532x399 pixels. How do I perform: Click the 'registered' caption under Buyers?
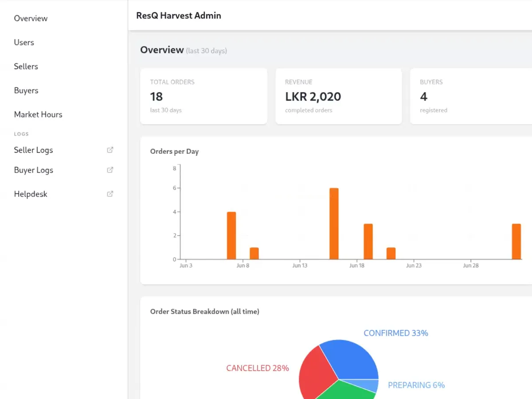[434, 110]
